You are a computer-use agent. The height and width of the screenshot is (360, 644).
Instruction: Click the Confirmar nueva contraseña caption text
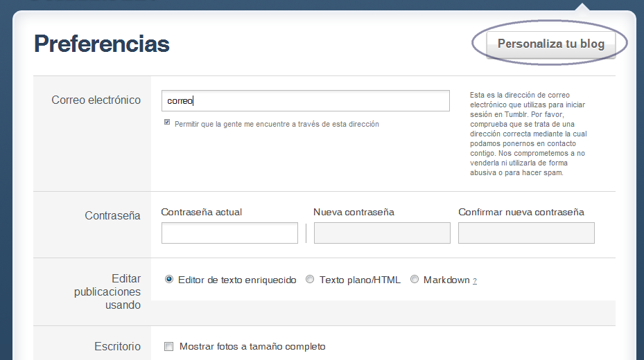pos(521,213)
